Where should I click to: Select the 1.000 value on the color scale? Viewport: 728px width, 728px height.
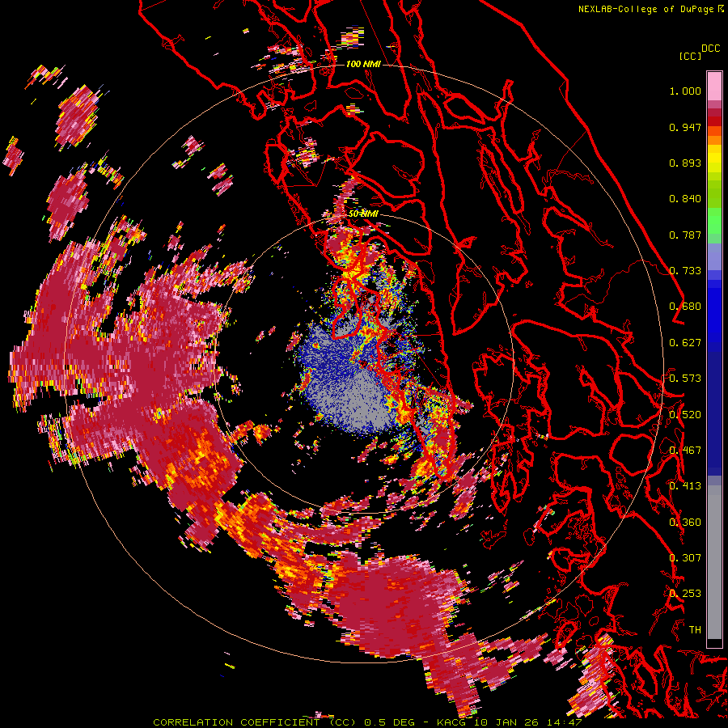point(685,91)
